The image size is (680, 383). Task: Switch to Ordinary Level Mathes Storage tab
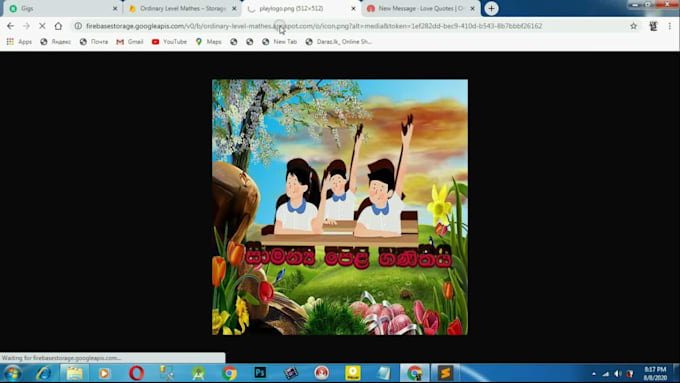click(x=182, y=8)
